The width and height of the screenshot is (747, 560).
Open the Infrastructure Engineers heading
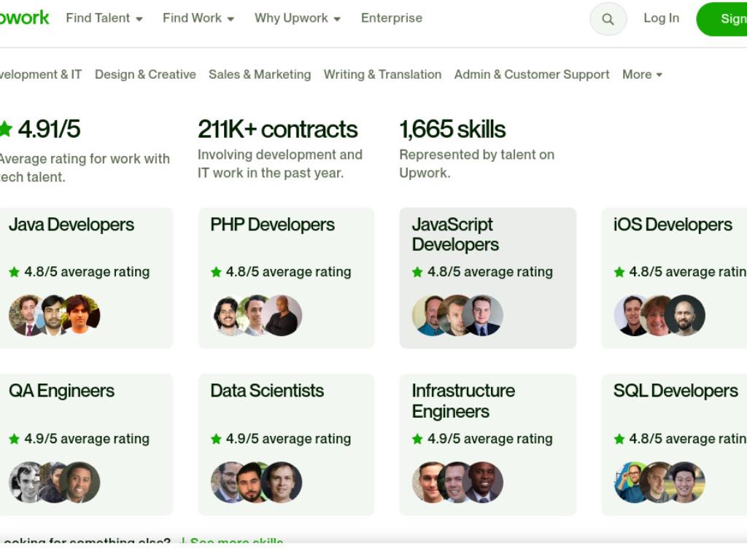tap(463, 401)
